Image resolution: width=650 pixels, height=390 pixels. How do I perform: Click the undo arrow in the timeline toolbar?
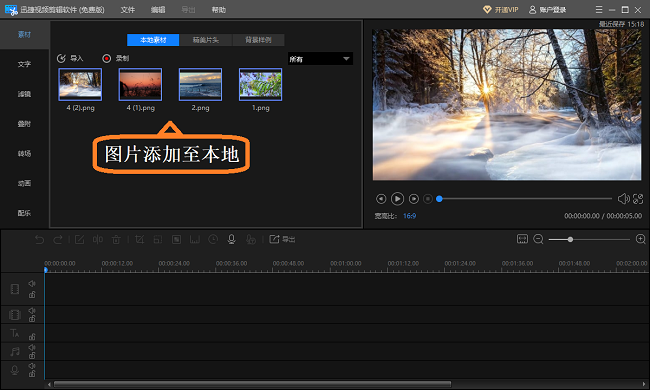tap(39, 240)
